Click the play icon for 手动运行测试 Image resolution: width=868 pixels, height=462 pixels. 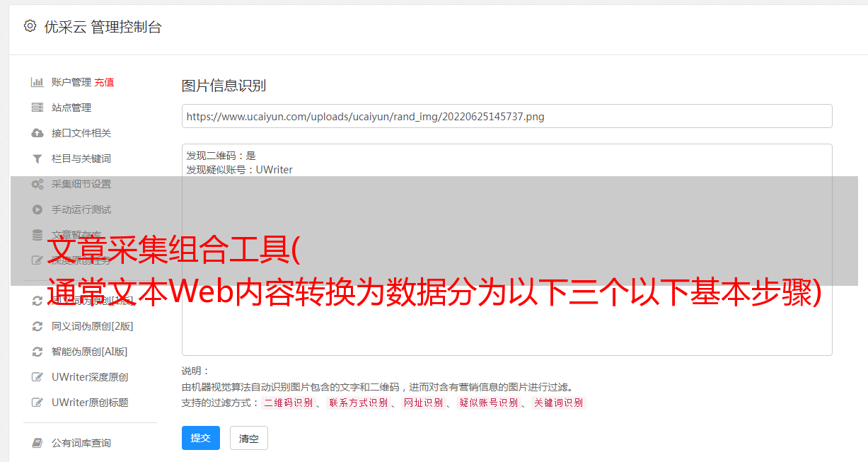pos(37,209)
